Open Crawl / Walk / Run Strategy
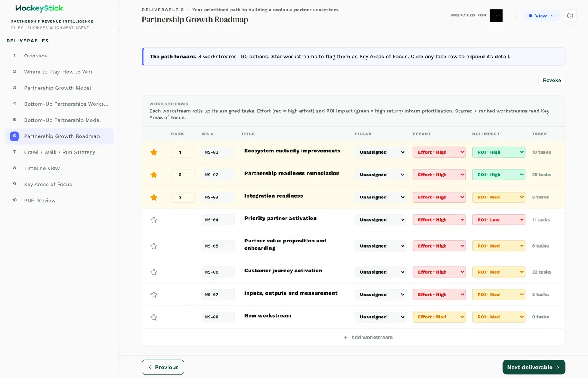This screenshot has width=588, height=378. pyautogui.click(x=59, y=152)
